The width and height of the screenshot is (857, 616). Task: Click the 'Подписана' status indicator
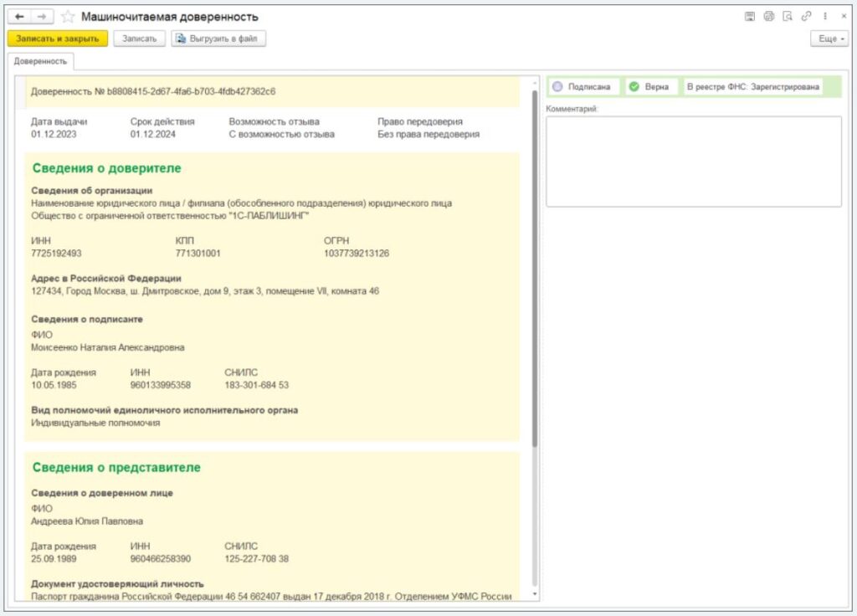tap(583, 87)
